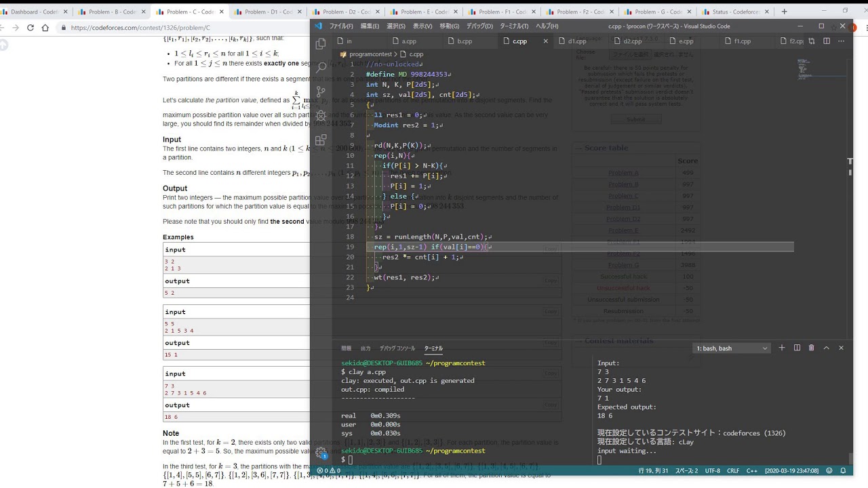This screenshot has width=868, height=488.
Task: Click the new terminal plus icon
Action: point(781,348)
